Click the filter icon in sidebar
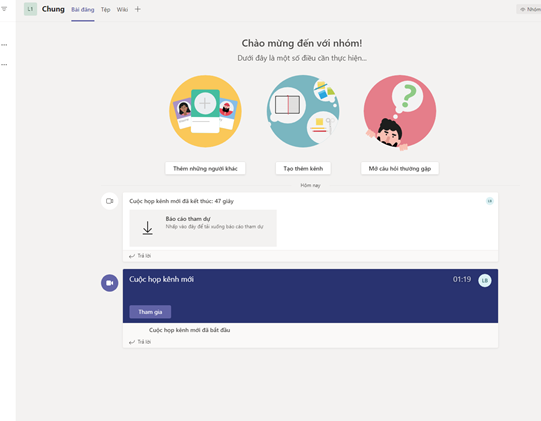 (x=4, y=9)
